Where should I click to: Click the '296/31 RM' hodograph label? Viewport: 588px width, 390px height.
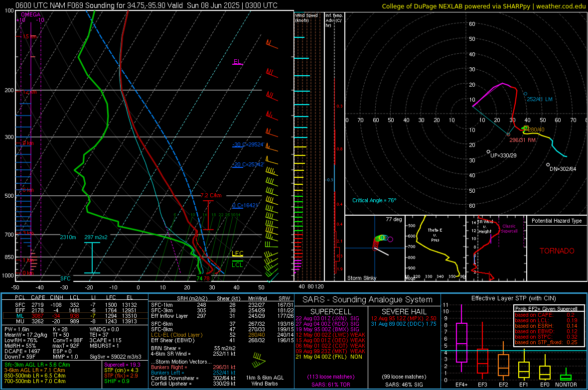[522, 140]
